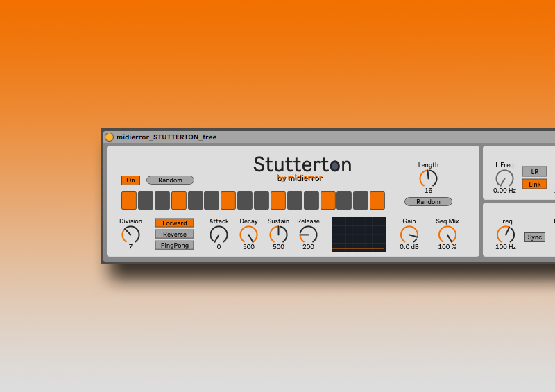Toggle sequencer step 10
This screenshot has height=392, width=555.
click(278, 201)
